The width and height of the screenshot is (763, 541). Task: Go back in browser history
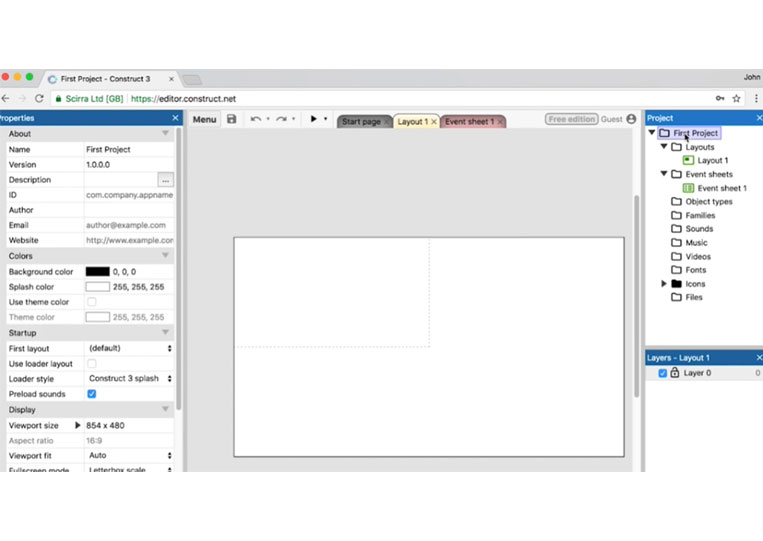click(6, 98)
